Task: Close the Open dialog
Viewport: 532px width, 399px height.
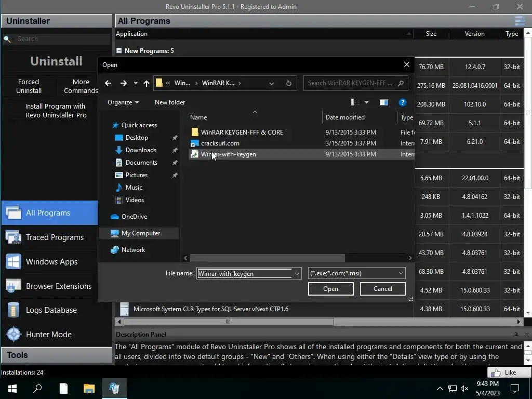Action: [x=406, y=64]
